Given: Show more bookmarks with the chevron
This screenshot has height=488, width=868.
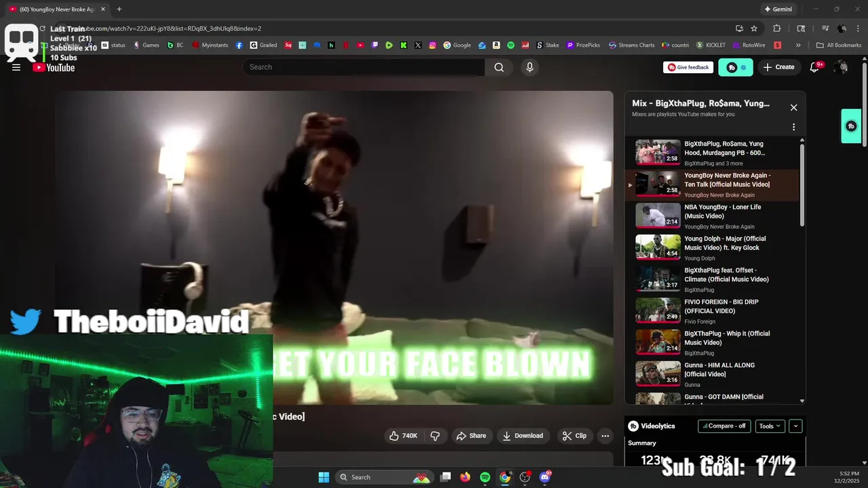Looking at the screenshot, I should (798, 45).
